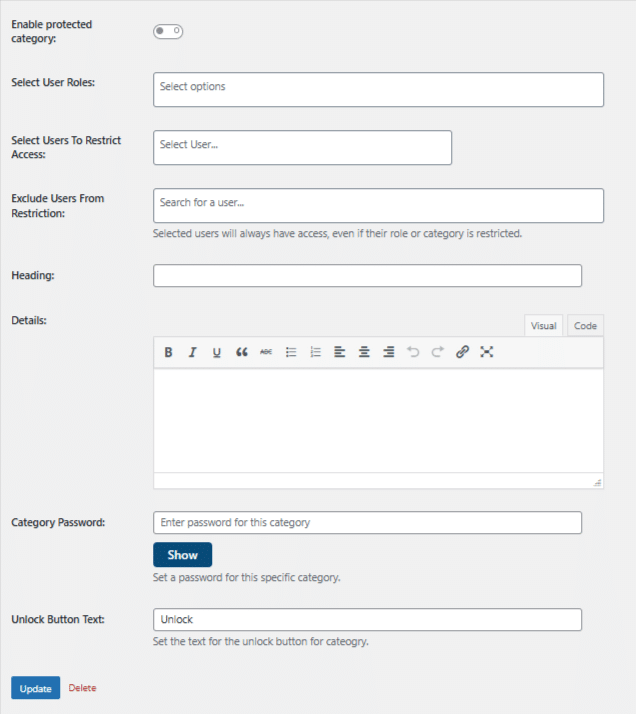Apply italic formatting in Details editor
The image size is (636, 714).
(x=193, y=352)
